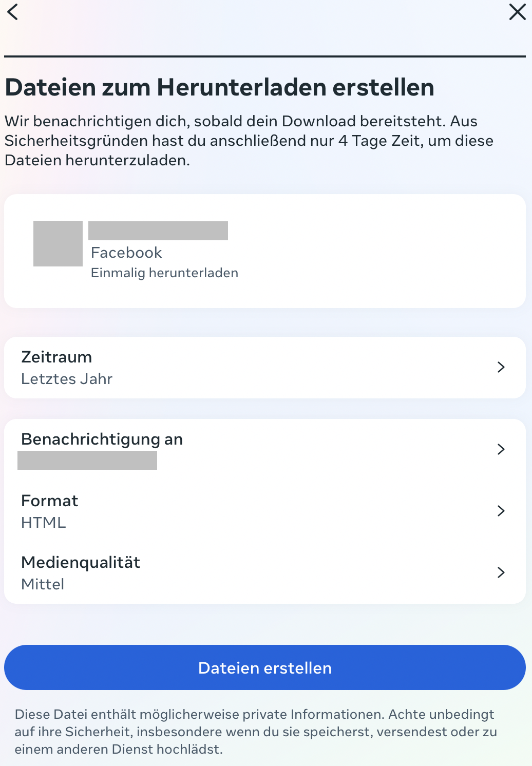532x766 pixels.
Task: Open the Benachrichtigung an setting
Action: 102,439
